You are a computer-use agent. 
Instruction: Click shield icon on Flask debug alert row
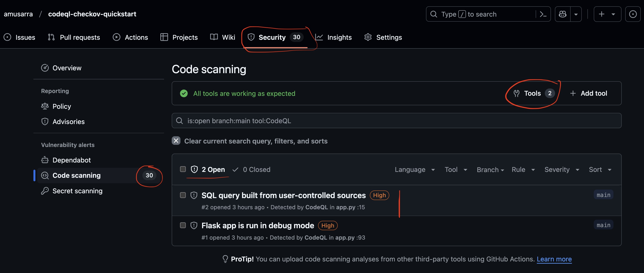pyautogui.click(x=194, y=226)
